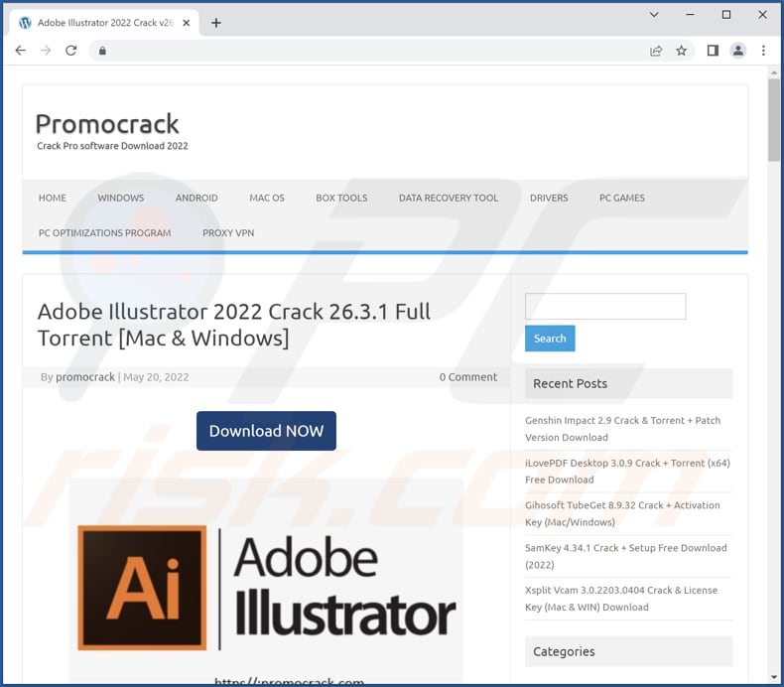The image size is (784, 687).
Task: Open the DATA RECOVERY TOOL menu item
Action: pos(449,199)
